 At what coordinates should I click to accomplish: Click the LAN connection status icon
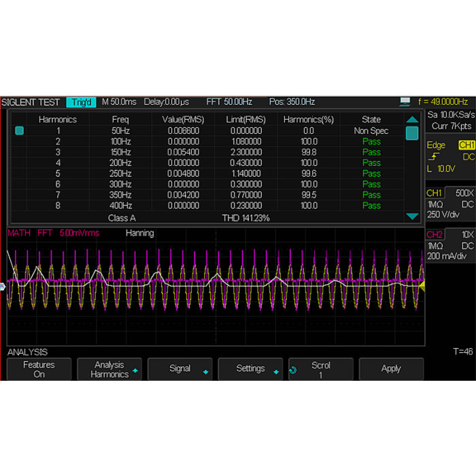click(405, 102)
